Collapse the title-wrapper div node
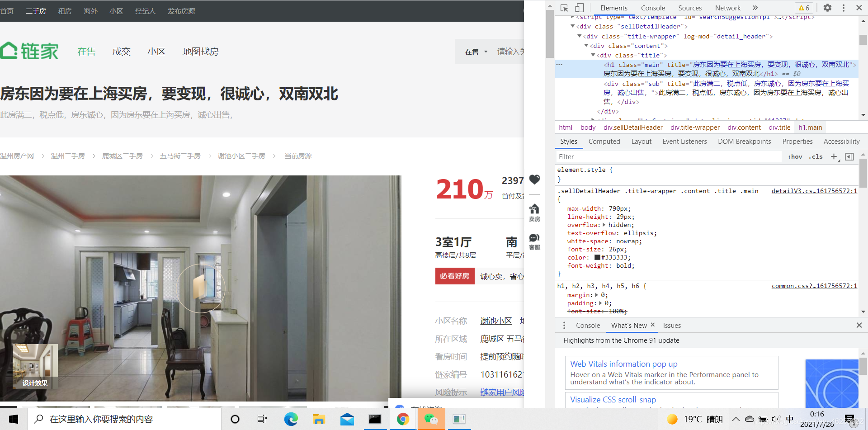The width and height of the screenshot is (868, 430). point(580,36)
